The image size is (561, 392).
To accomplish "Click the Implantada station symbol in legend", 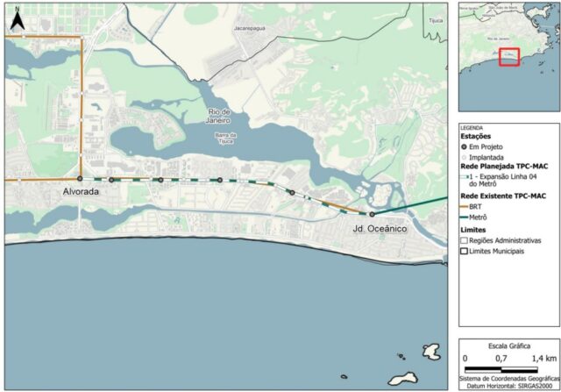I will coord(466,155).
